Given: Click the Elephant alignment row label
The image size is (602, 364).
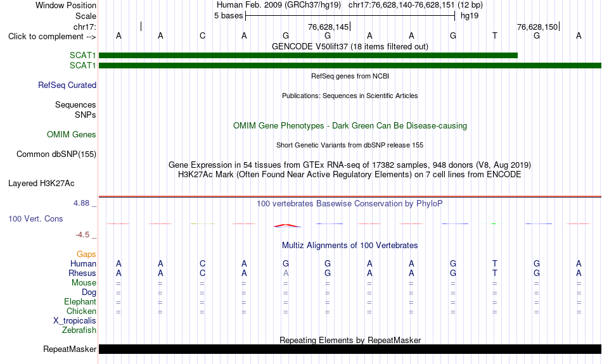Looking at the screenshot, I should tap(80, 301).
